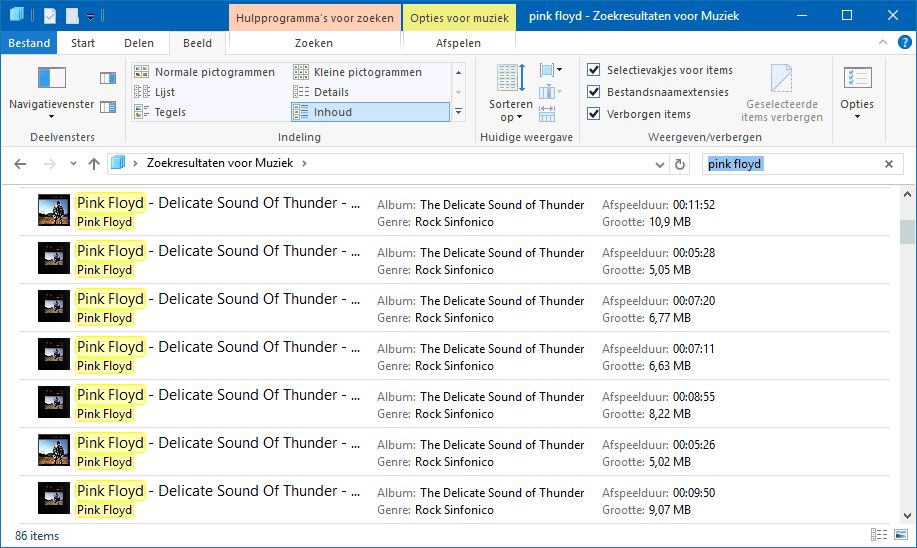The image size is (917, 548).
Task: Select the 6,63 MB track album art
Action: [54, 354]
